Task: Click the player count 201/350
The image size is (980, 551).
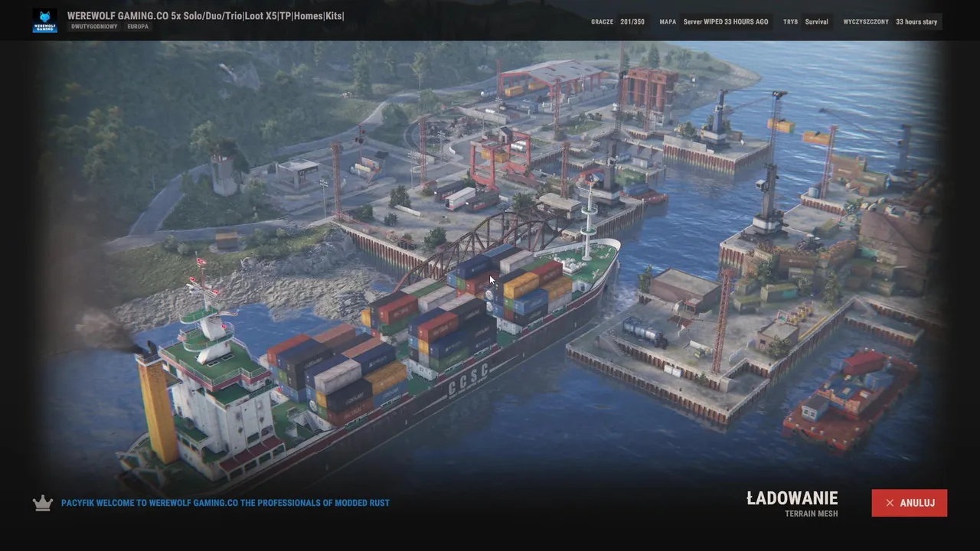Action: pos(632,21)
